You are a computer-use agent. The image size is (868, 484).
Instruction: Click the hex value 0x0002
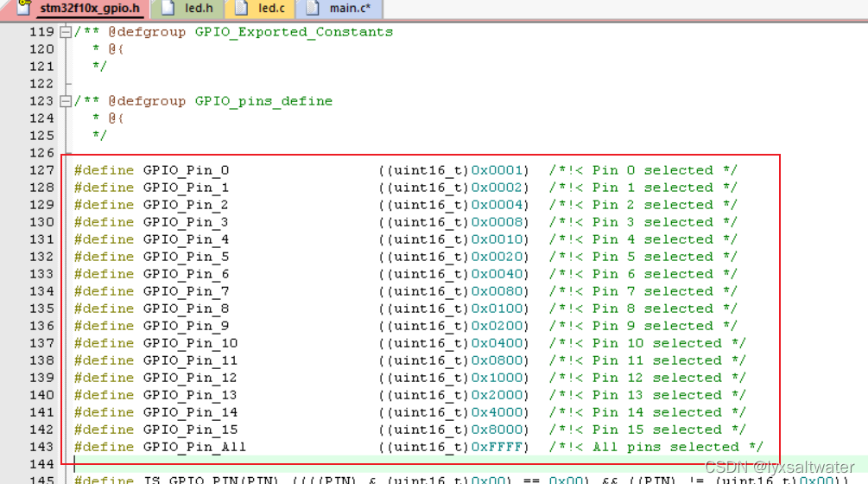tap(497, 188)
